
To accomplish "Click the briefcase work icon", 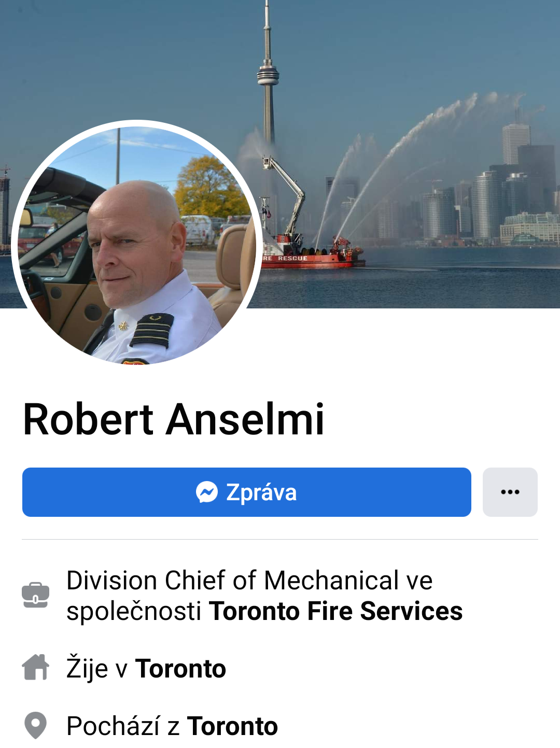I will click(36, 595).
